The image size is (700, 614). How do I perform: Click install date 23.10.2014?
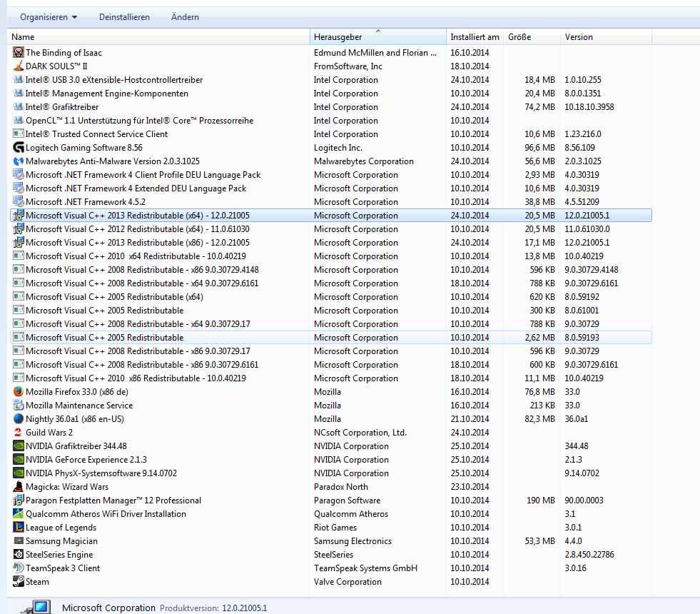pos(470,487)
